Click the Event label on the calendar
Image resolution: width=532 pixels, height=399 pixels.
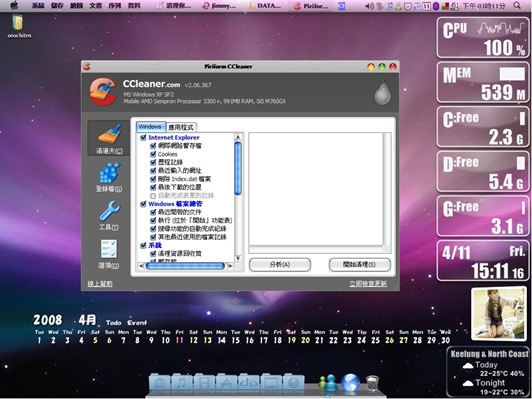coord(137,323)
